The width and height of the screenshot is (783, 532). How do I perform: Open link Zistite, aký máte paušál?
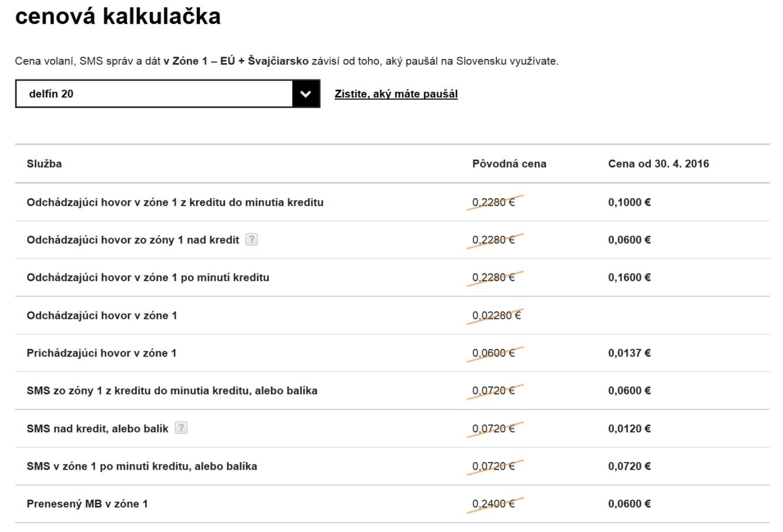[x=396, y=94]
